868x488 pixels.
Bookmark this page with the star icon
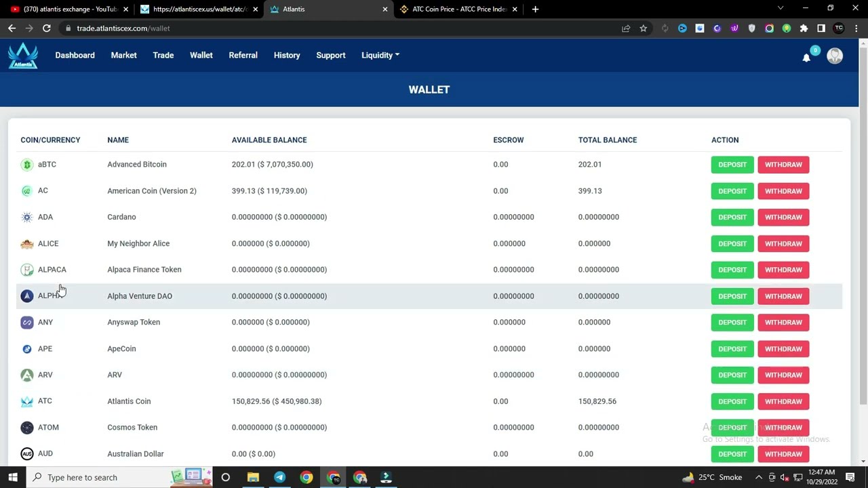coord(644,28)
